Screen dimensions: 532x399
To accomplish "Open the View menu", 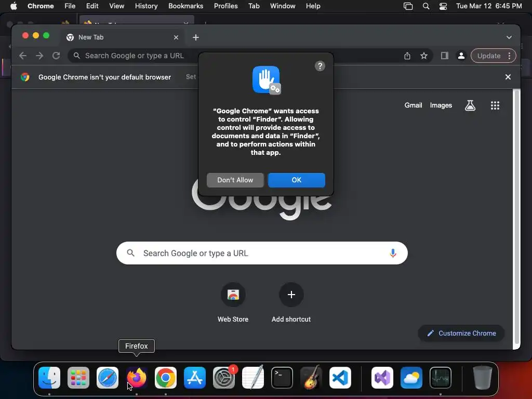I will tap(116, 6).
